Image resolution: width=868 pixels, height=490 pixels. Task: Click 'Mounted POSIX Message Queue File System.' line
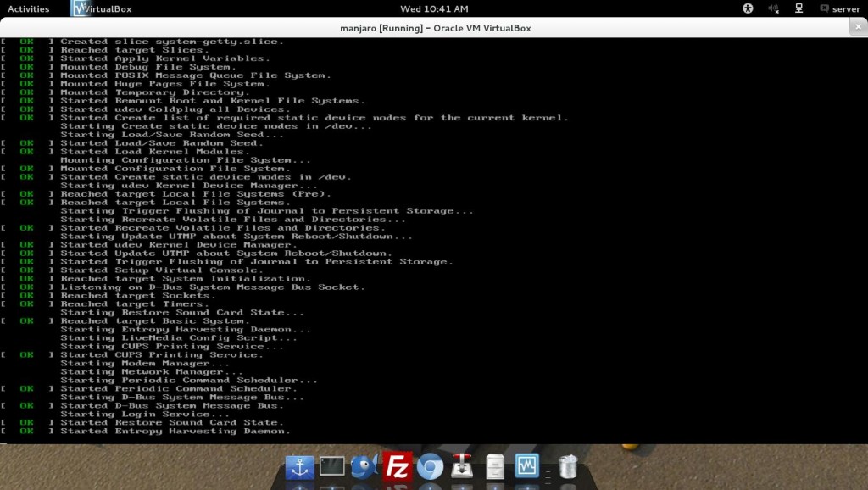(196, 75)
